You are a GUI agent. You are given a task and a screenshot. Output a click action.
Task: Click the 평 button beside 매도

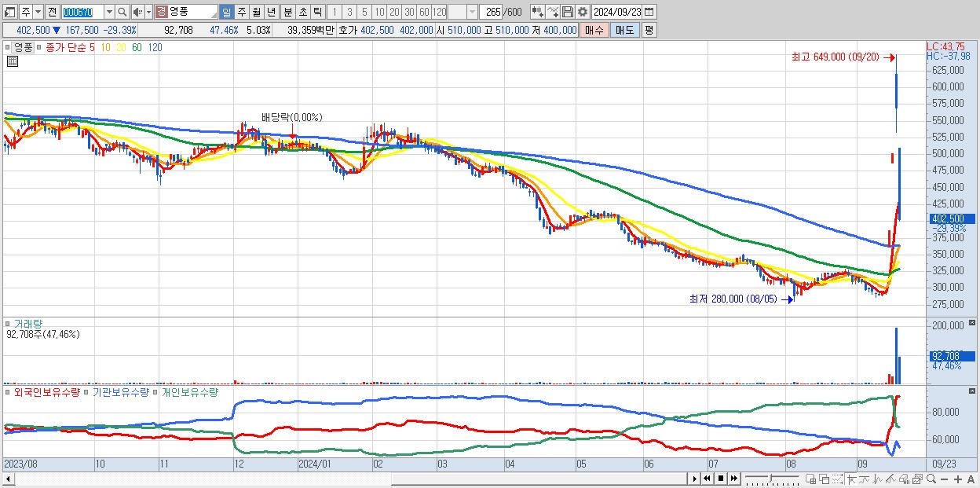pyautogui.click(x=649, y=30)
